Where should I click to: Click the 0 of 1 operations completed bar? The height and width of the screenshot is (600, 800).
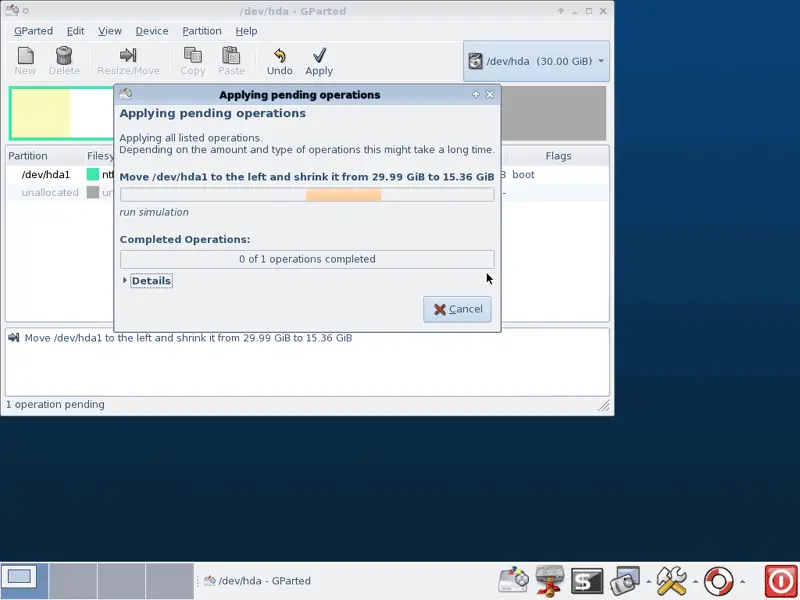point(307,259)
